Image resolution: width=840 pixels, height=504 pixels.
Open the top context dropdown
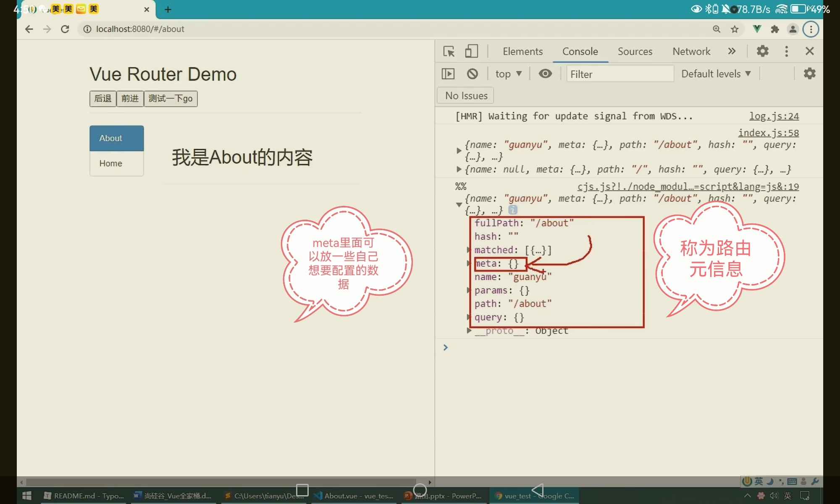point(508,74)
